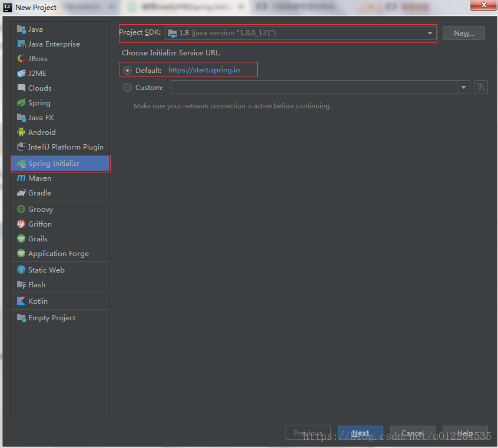Select Android in the list

[x=60, y=132]
